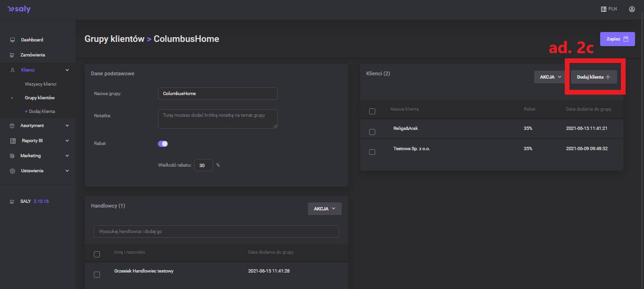This screenshot has height=289, width=644.
Task: Check the Religa&Arak client checkbox
Action: pyautogui.click(x=372, y=132)
